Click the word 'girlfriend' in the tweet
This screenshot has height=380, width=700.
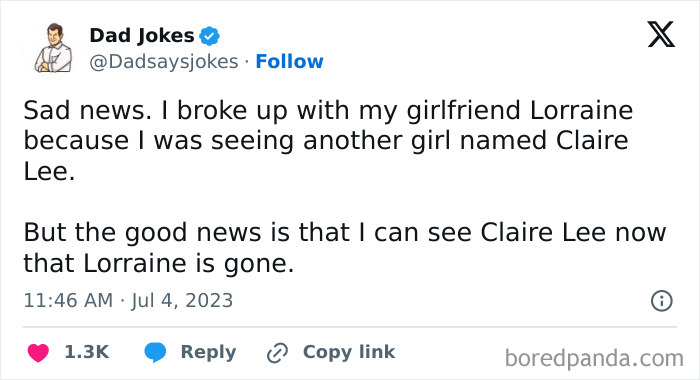pos(463,111)
